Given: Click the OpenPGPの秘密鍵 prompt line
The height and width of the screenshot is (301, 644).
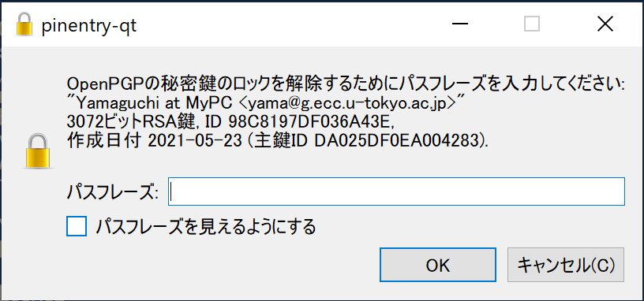Looking at the screenshot, I should tap(346, 86).
